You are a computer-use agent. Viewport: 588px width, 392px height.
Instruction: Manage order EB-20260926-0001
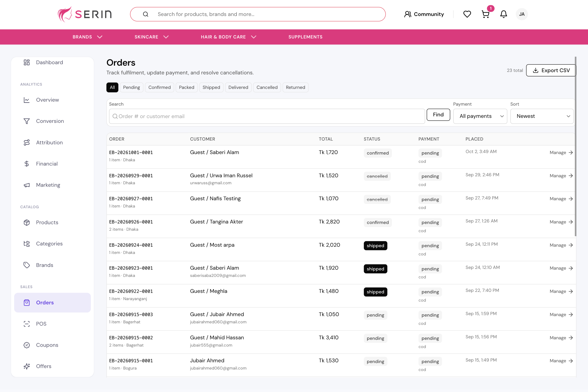click(x=561, y=222)
